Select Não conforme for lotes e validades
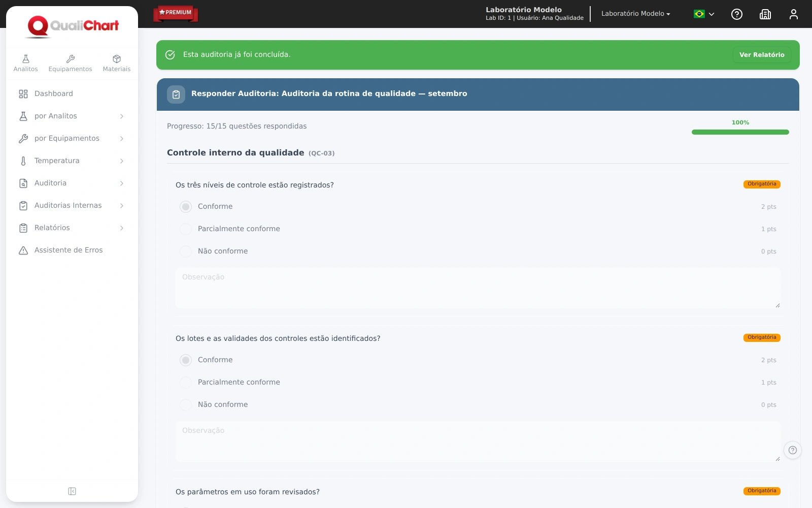The image size is (812, 508). 186,405
